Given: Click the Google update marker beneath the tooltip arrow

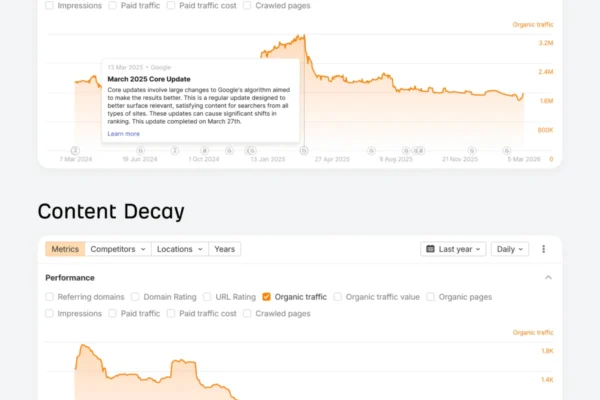Looking at the screenshot, I should (304, 151).
